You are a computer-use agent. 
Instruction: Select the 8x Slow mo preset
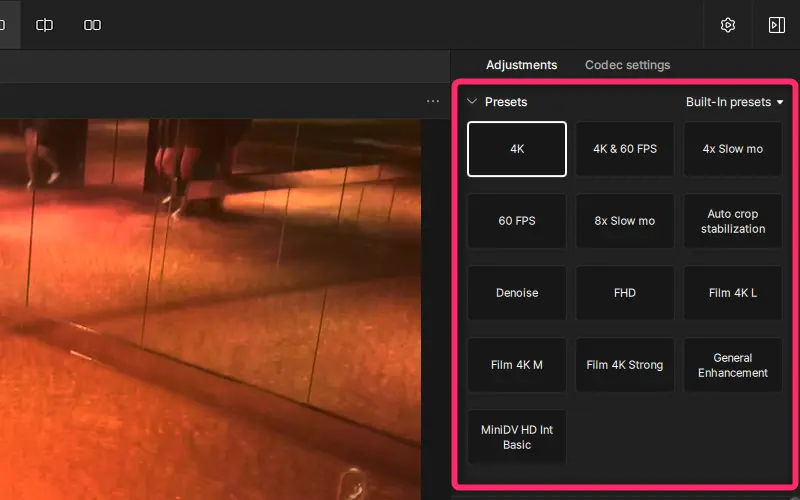point(625,221)
